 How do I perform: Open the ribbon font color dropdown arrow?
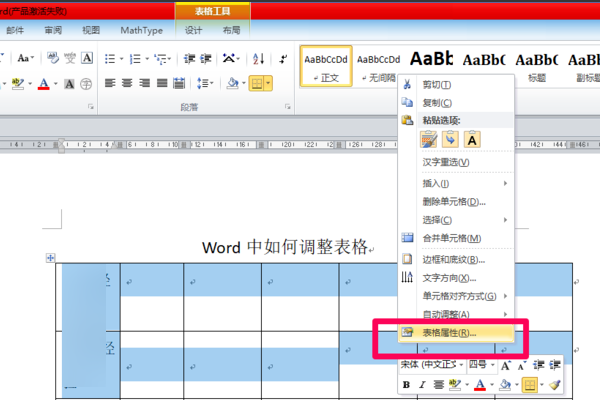pyautogui.click(x=56, y=84)
